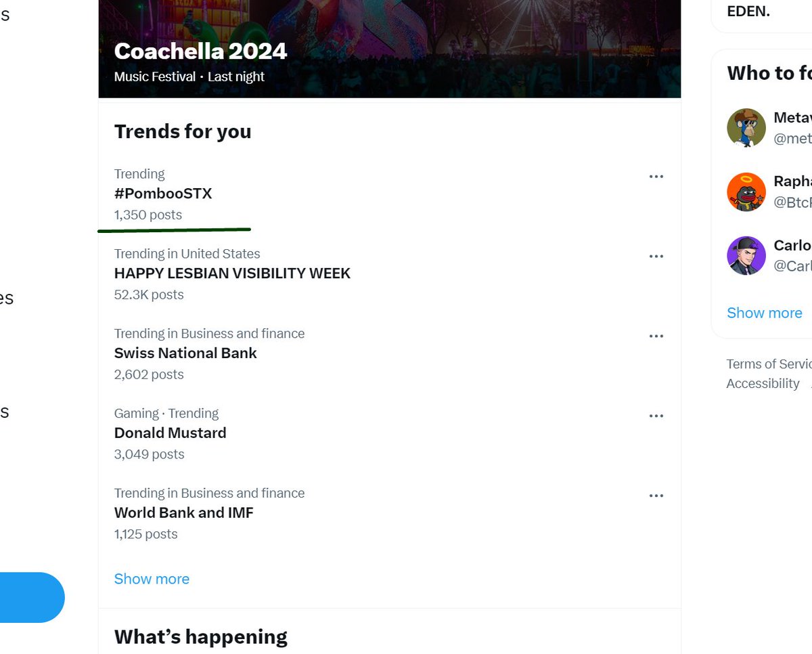Viewport: 812px width, 654px height.
Task: Click Show more under Trends for you
Action: click(152, 579)
